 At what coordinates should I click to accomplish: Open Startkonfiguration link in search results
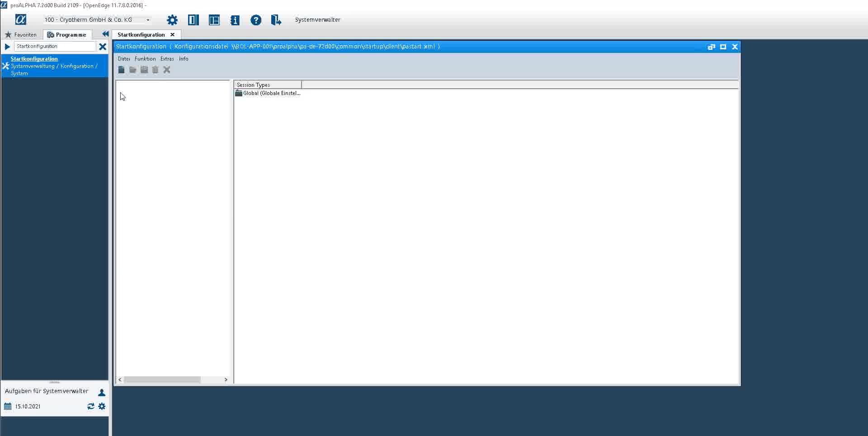(34, 59)
